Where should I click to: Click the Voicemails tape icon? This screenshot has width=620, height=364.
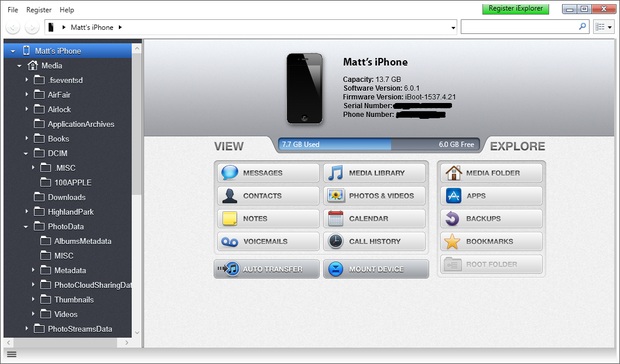pos(229,242)
